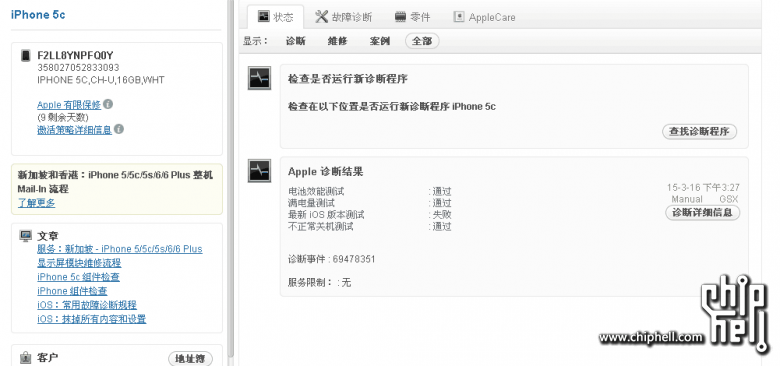Click info icon next to Apple 有限保修
The height and width of the screenshot is (366, 780).
click(108, 104)
